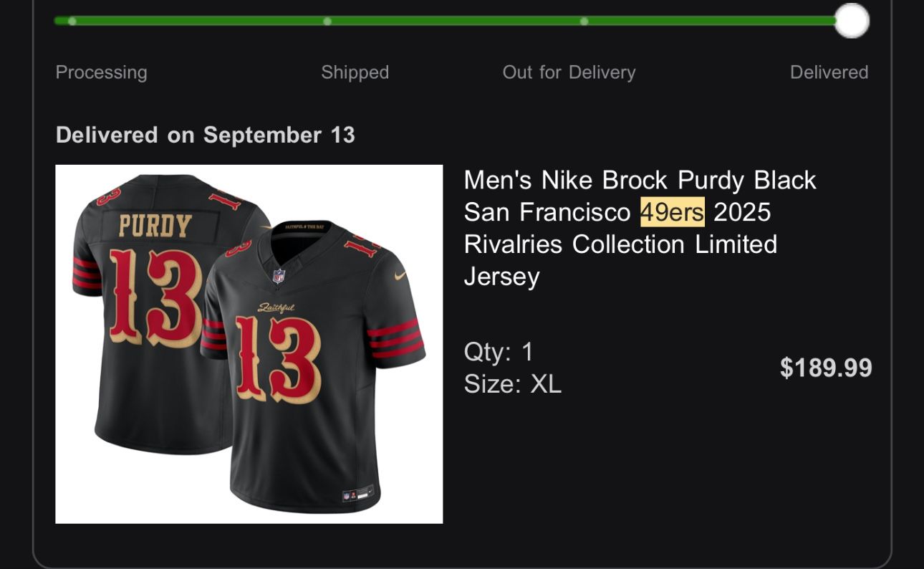Viewport: 924px width, 569px height.
Task: Click the Faithful script on jersey front
Action: (276, 308)
